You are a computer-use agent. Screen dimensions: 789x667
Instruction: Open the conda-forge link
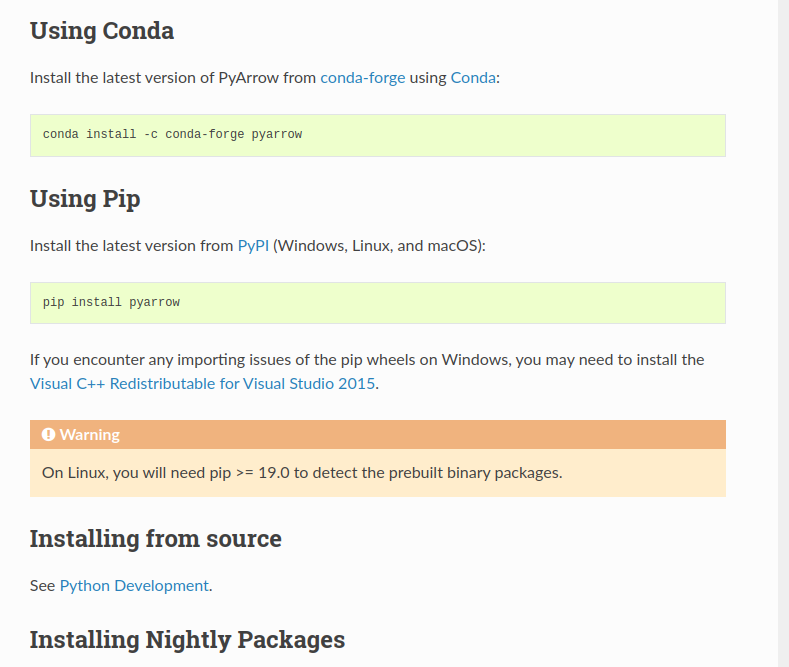tap(362, 78)
